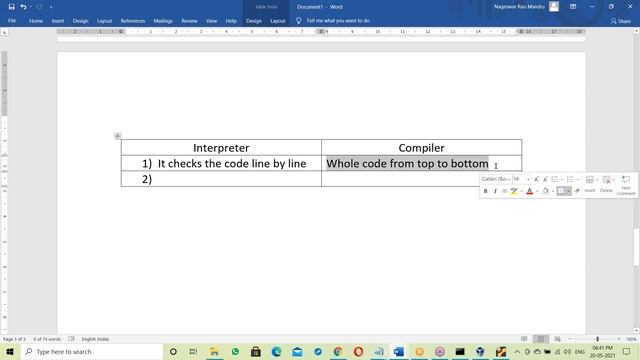The image size is (640, 360).
Task: Click the Windows Start button
Action: pos(10,351)
